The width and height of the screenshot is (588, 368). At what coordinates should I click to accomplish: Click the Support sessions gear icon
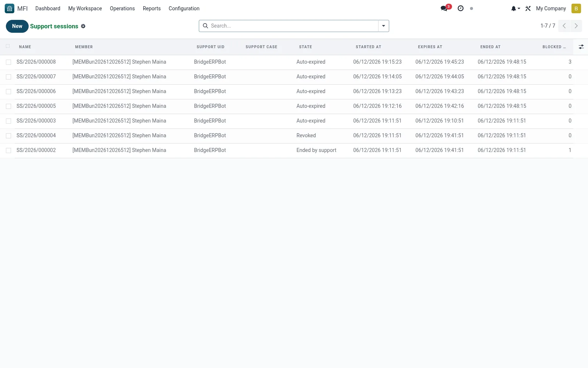[x=83, y=26]
